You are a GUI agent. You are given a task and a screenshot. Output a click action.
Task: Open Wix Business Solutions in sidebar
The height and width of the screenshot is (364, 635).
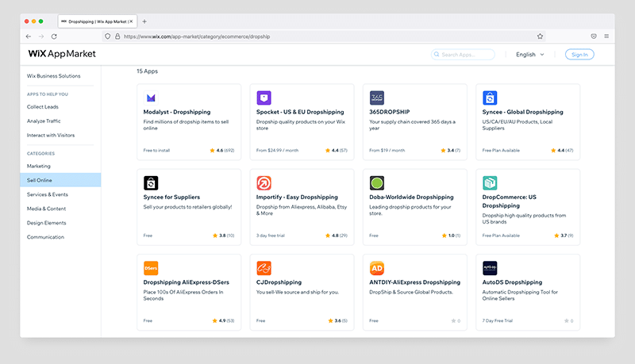(53, 76)
